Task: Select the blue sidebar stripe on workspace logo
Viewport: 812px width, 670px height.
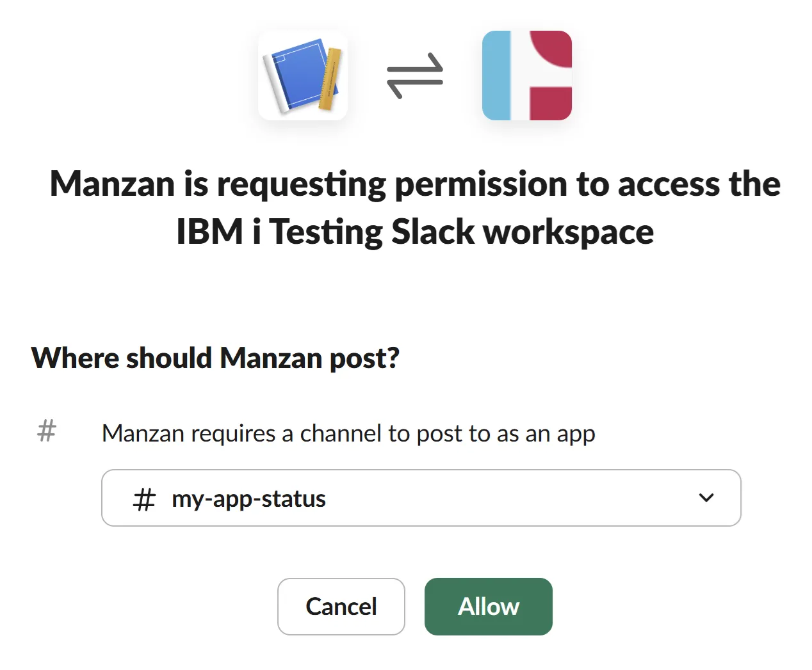Action: (x=496, y=75)
